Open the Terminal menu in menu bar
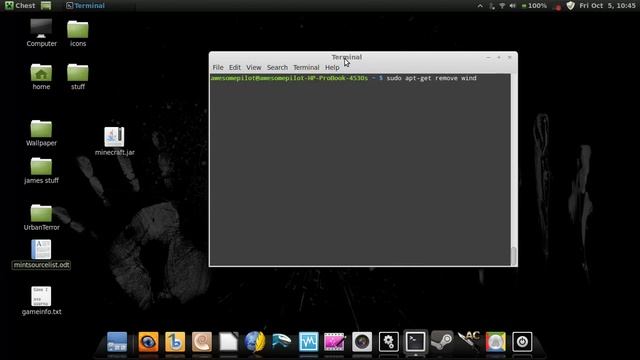The height and width of the screenshot is (360, 640). click(x=306, y=67)
